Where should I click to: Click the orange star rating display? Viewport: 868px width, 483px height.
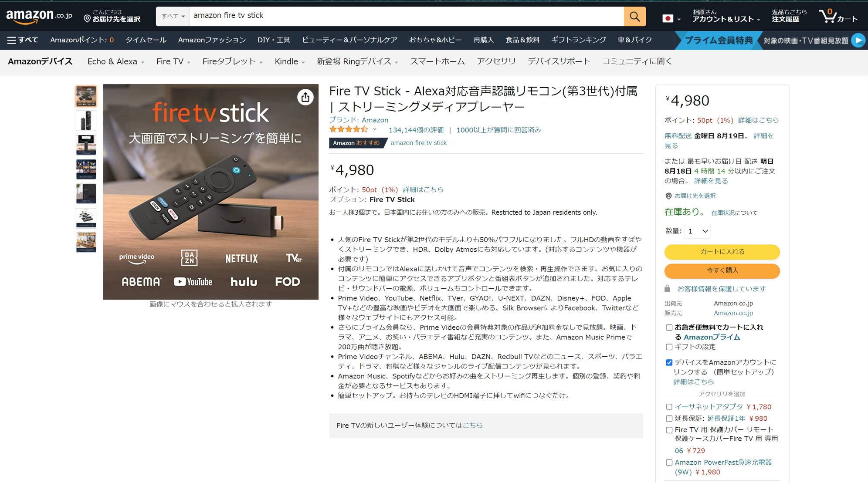tap(349, 129)
